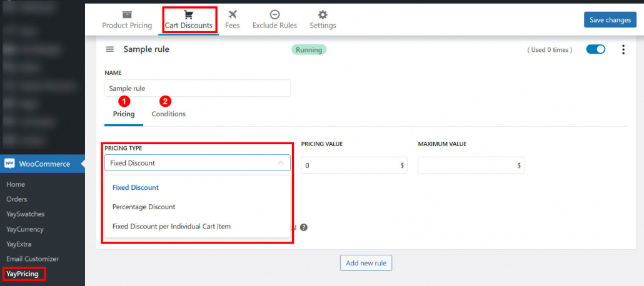This screenshot has width=644, height=286.
Task: Open the three-dot rule options menu
Action: 623,50
